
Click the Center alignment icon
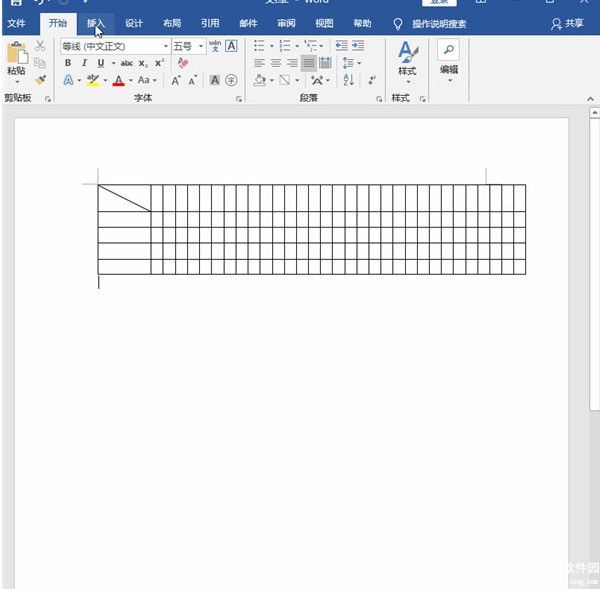point(276,63)
